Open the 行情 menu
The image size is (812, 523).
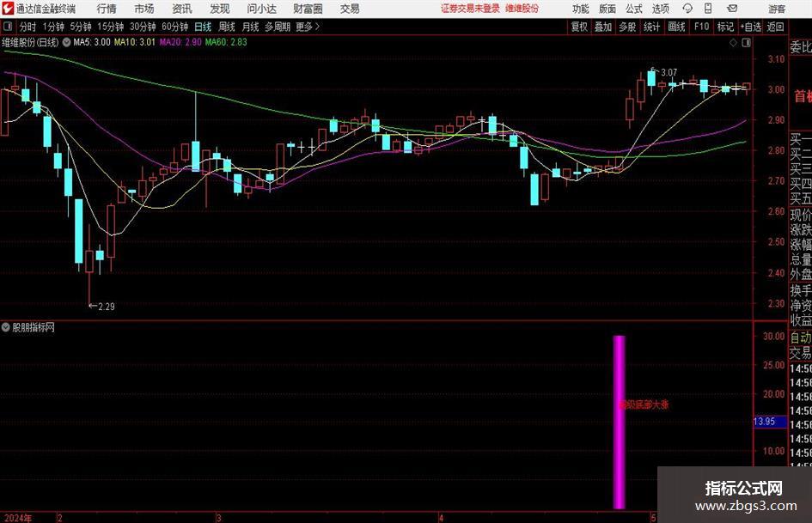tap(107, 9)
